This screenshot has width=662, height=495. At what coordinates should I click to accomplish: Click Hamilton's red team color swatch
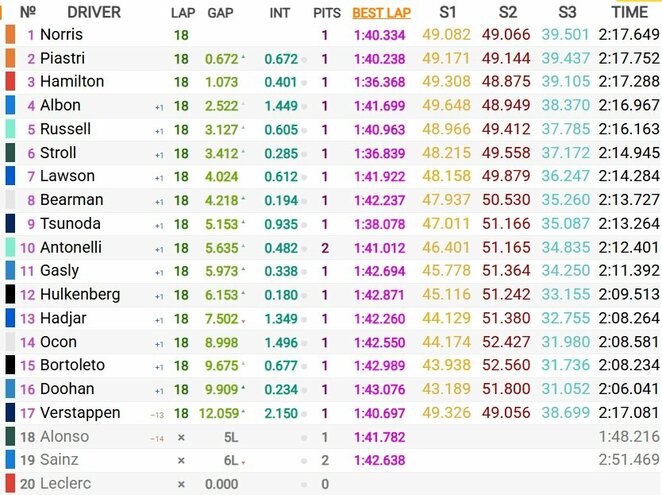pyautogui.click(x=10, y=81)
